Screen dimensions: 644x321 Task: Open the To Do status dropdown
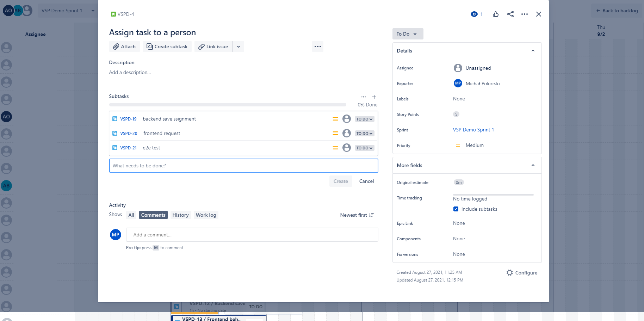[x=408, y=34]
